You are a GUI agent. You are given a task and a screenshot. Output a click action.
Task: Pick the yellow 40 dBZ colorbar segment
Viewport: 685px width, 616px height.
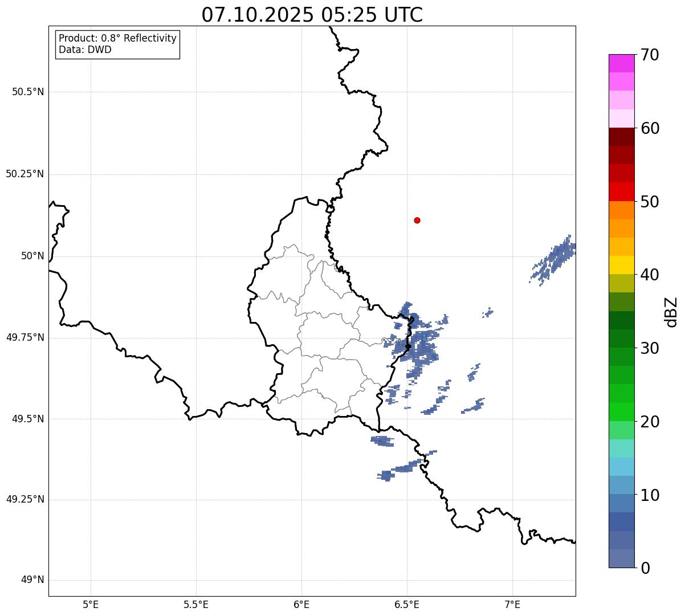(x=621, y=265)
